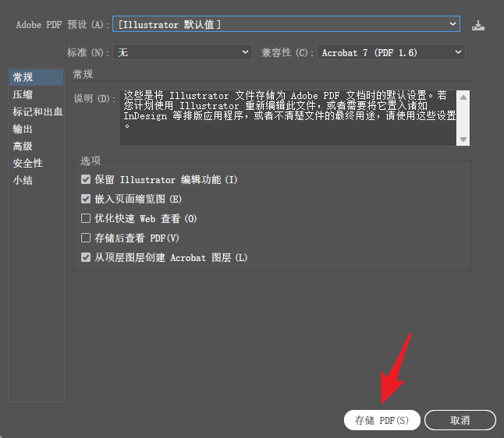Open the 标记和出血 section
The height and width of the screenshot is (438, 504).
pyautogui.click(x=37, y=111)
